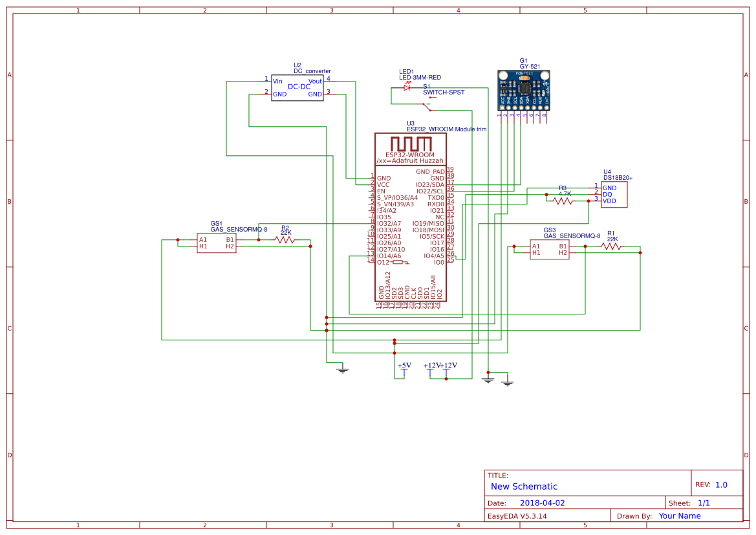The height and width of the screenshot is (535, 756).
Task: Select the DQ pin of DS18B20+
Action: pos(607,195)
